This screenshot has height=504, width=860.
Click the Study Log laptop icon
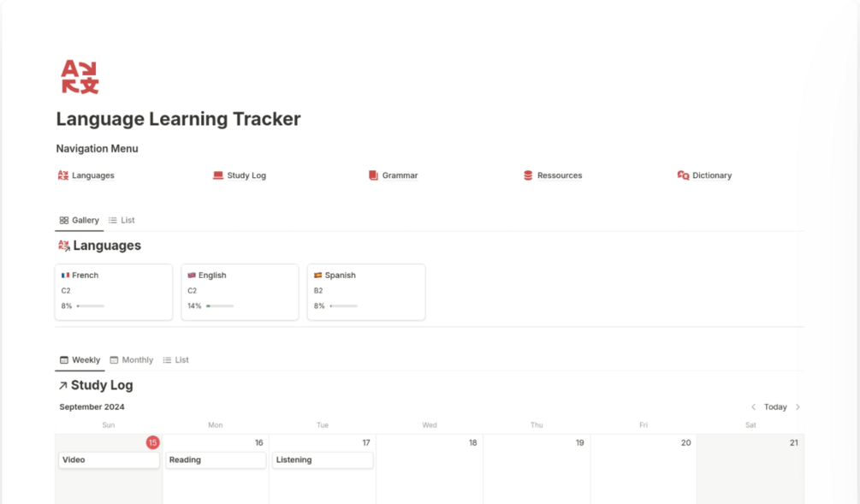[218, 175]
